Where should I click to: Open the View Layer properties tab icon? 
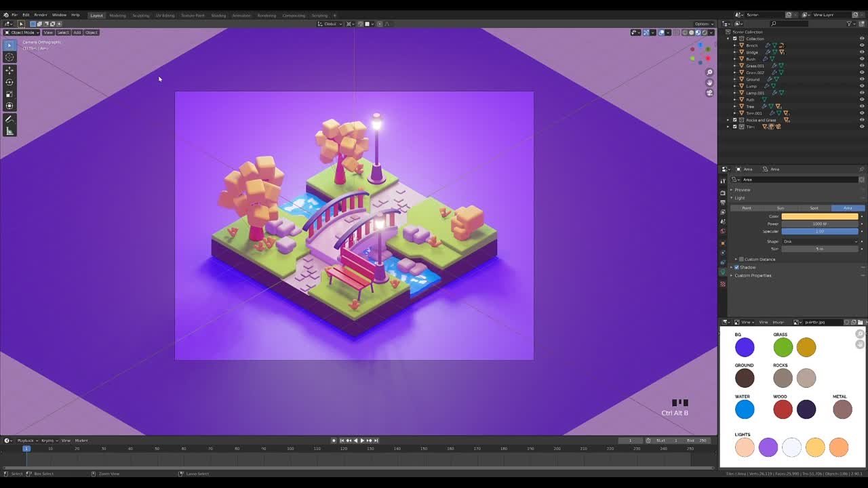coord(723,211)
